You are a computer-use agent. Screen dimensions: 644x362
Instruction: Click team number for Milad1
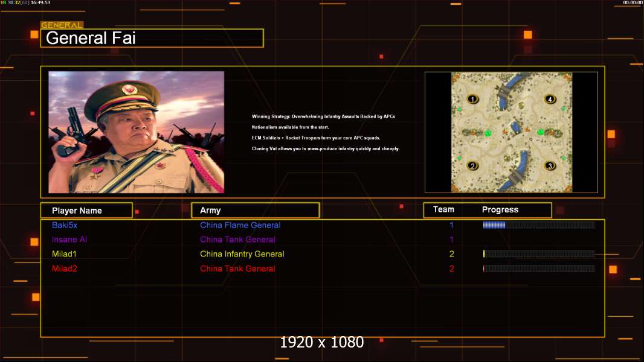click(x=451, y=254)
